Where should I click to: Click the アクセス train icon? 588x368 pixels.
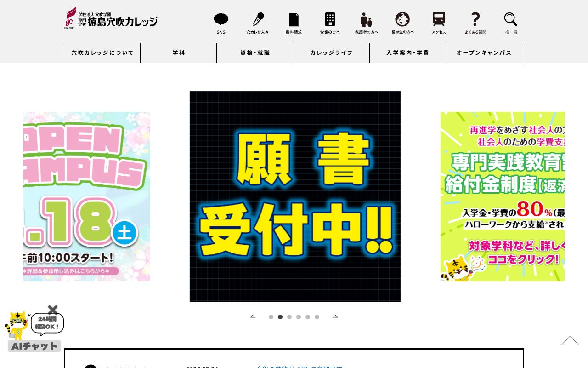pos(438,20)
